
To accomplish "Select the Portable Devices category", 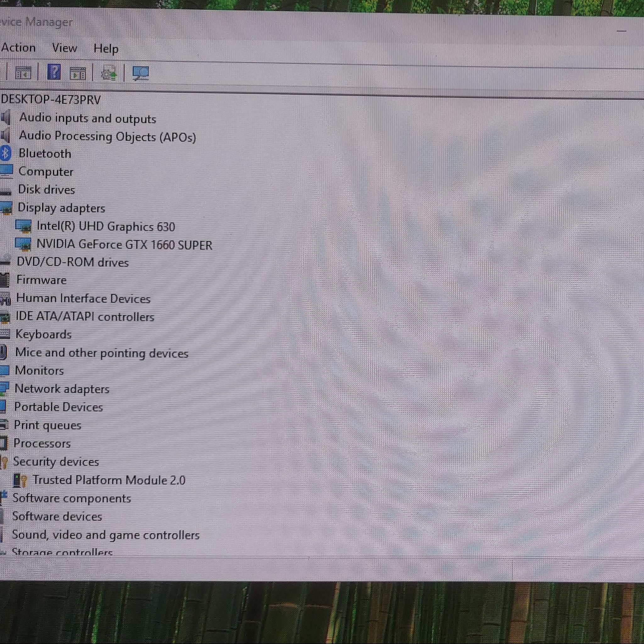I will (x=58, y=407).
